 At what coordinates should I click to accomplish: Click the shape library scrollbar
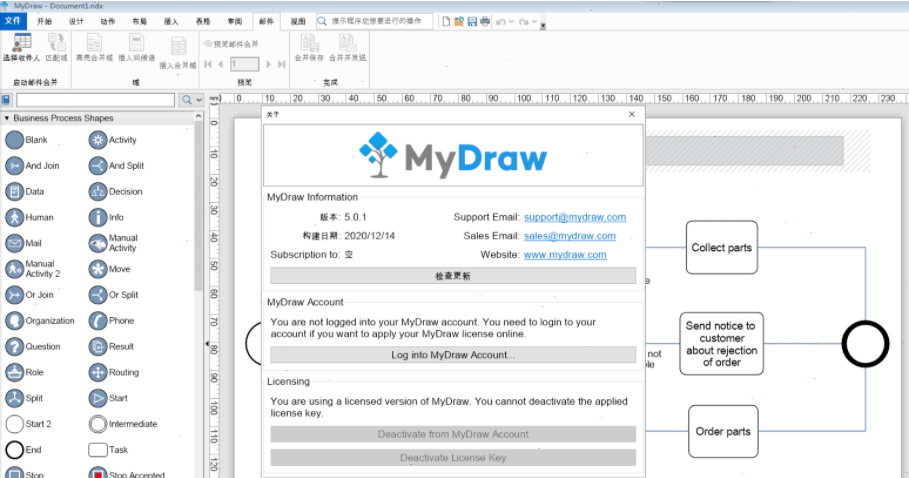pyautogui.click(x=198, y=206)
